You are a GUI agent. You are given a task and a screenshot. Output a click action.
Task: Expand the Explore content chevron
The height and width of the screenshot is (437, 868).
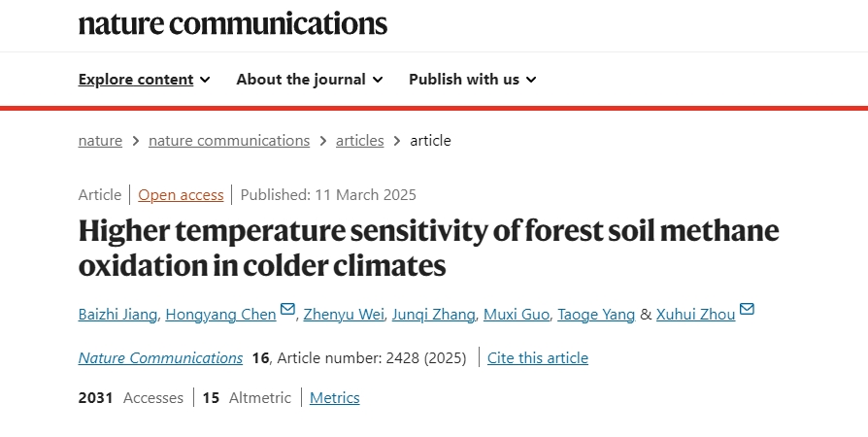pyautogui.click(x=206, y=80)
